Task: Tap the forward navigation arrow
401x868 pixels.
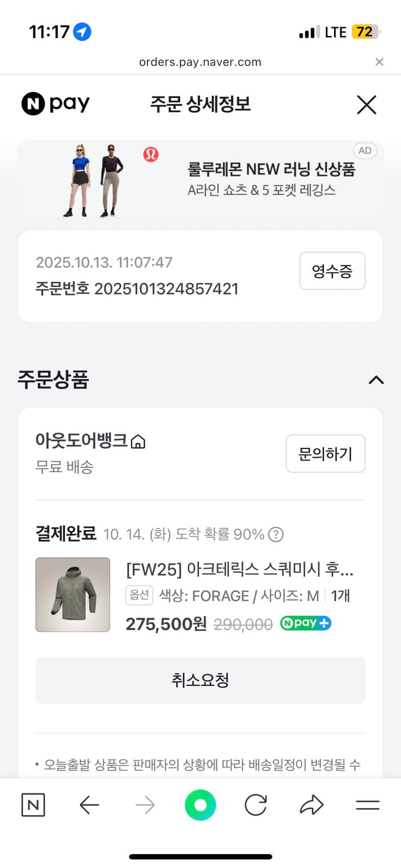Action: (x=145, y=804)
